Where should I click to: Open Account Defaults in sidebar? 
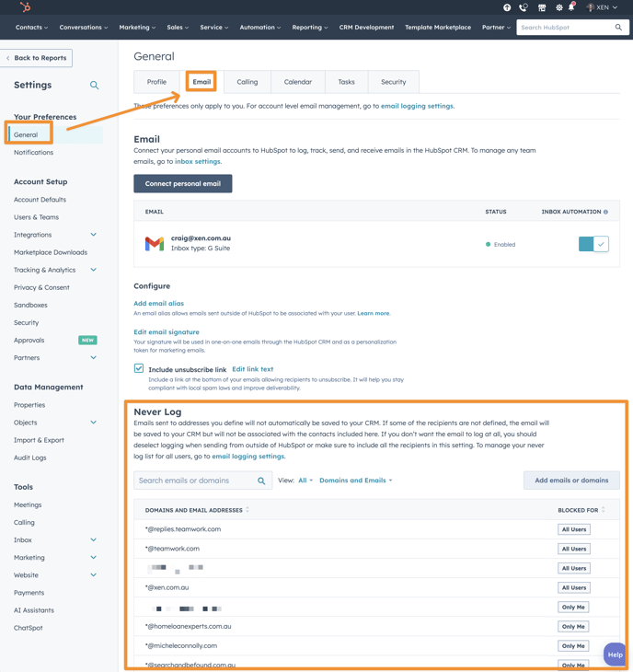40,200
